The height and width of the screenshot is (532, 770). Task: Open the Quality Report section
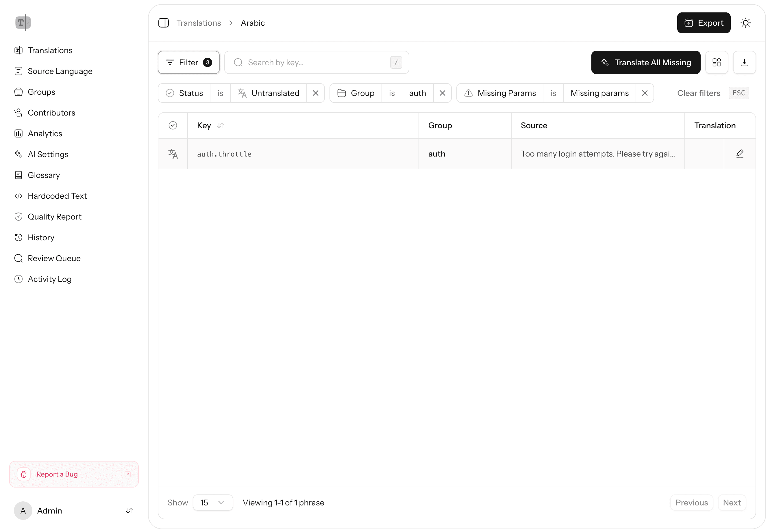pyautogui.click(x=54, y=216)
